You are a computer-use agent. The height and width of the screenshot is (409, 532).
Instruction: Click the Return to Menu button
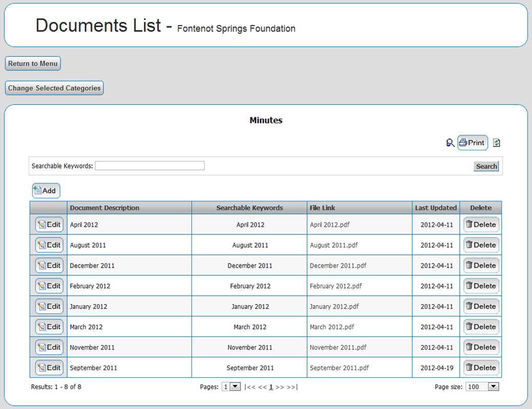(x=33, y=63)
